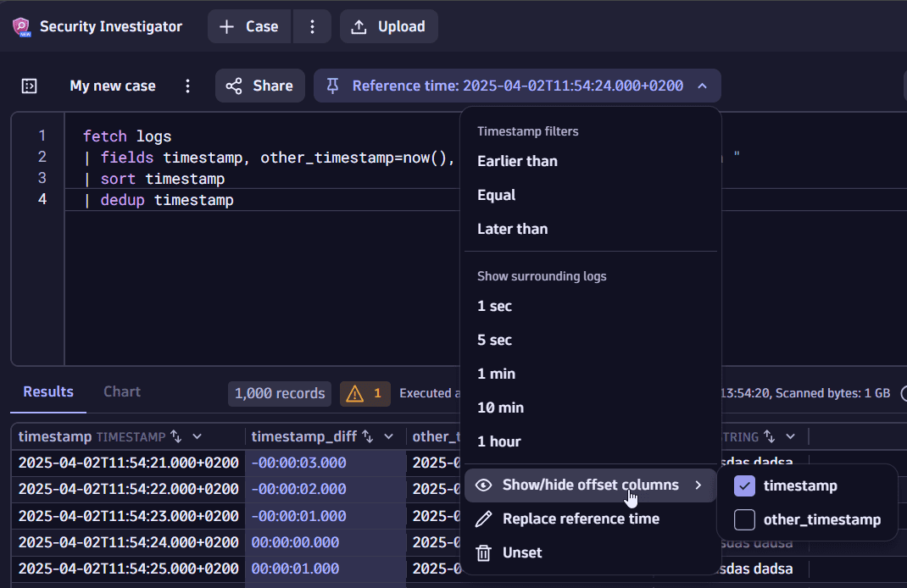This screenshot has width=907, height=588.
Task: Click cell 2025-04-02T11:54:25.000+0200
Action: click(128, 569)
